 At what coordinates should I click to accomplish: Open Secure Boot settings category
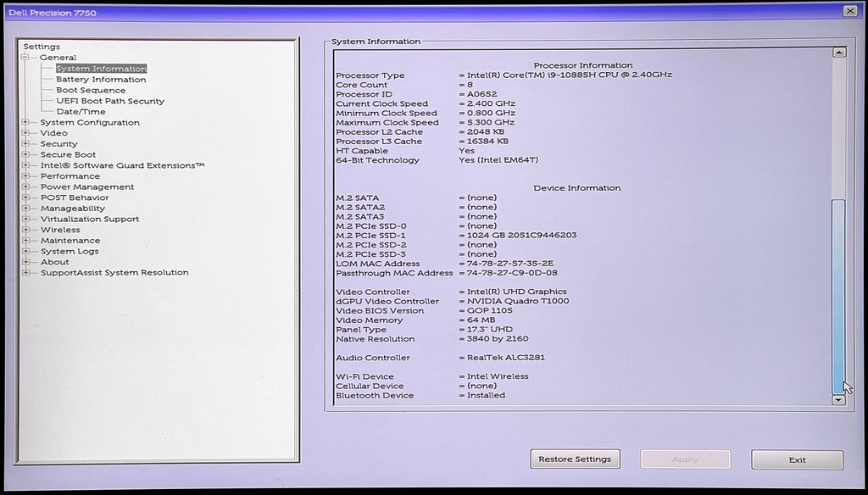68,155
